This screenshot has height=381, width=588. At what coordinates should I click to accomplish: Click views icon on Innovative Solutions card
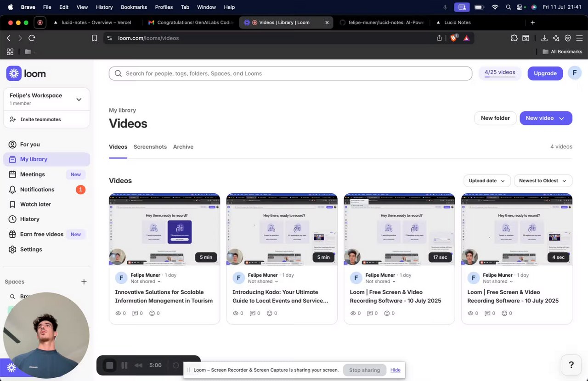point(118,314)
